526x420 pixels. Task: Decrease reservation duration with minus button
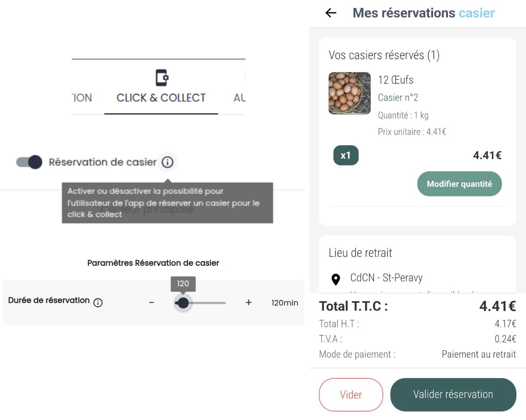[152, 303]
